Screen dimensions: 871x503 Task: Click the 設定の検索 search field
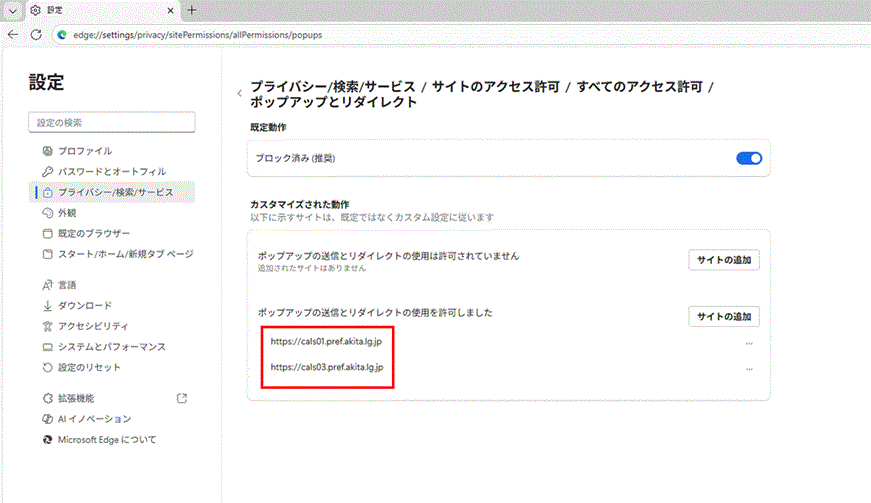coord(111,122)
